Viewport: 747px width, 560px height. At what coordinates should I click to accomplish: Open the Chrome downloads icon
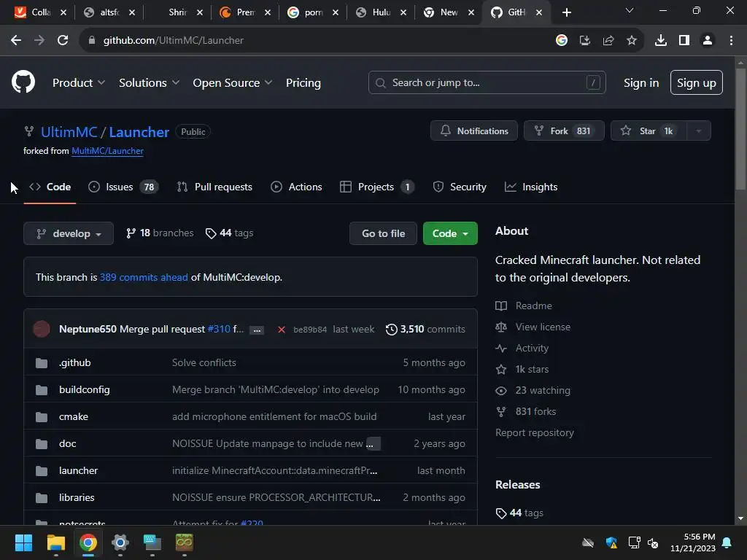coord(661,41)
